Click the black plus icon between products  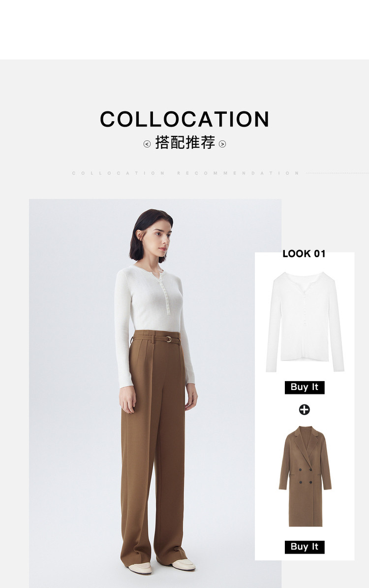pos(304,410)
